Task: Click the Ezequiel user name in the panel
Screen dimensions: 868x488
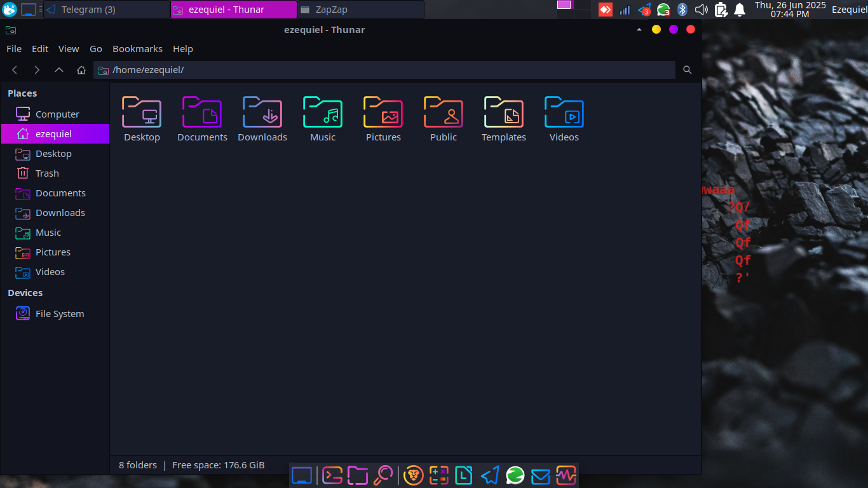Action: [x=850, y=10]
